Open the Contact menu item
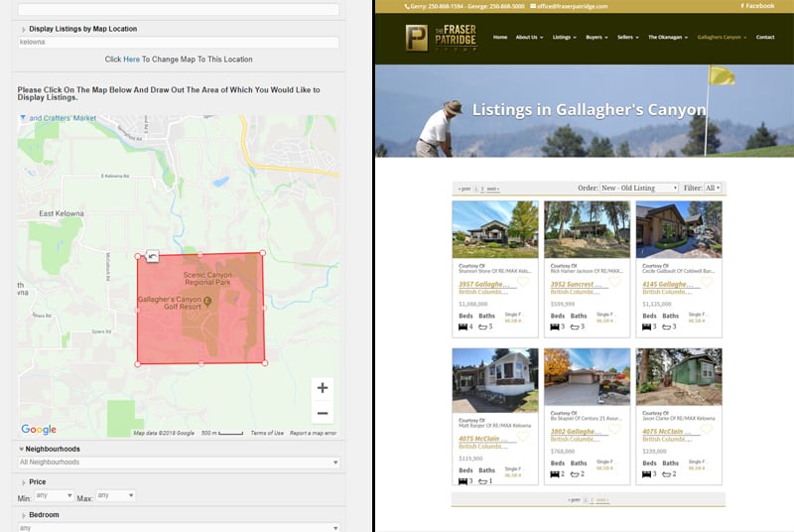Image resolution: width=794 pixels, height=532 pixels. pos(764,37)
